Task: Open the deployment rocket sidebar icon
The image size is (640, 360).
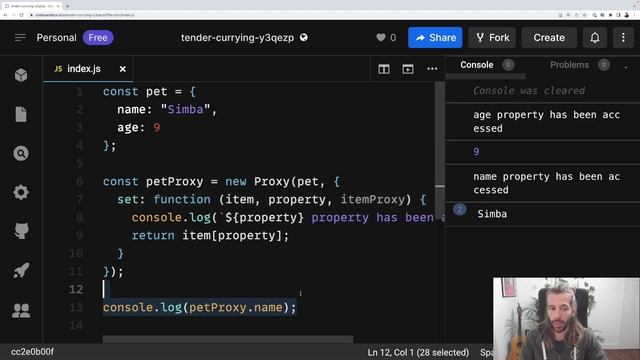Action: click(21, 270)
